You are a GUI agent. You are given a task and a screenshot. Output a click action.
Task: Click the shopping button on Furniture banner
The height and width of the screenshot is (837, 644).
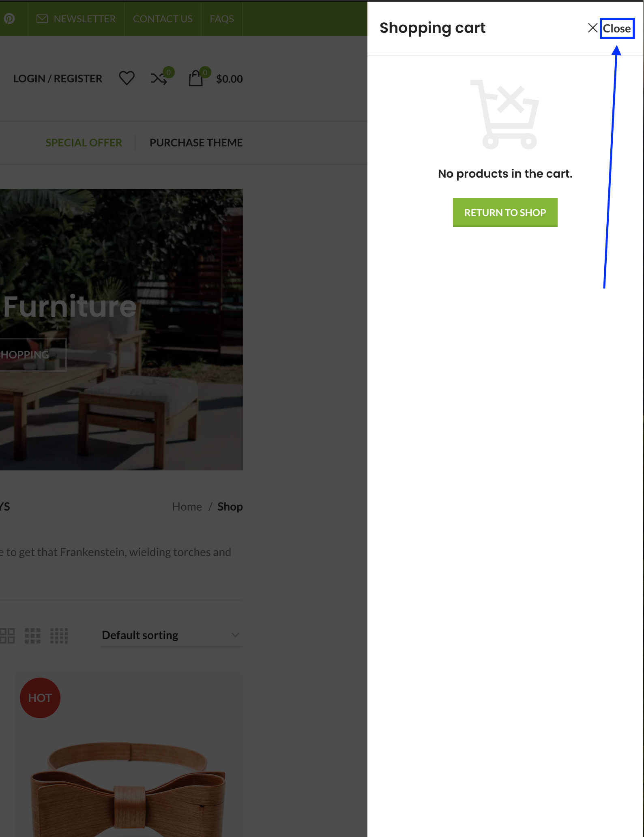pos(33,355)
